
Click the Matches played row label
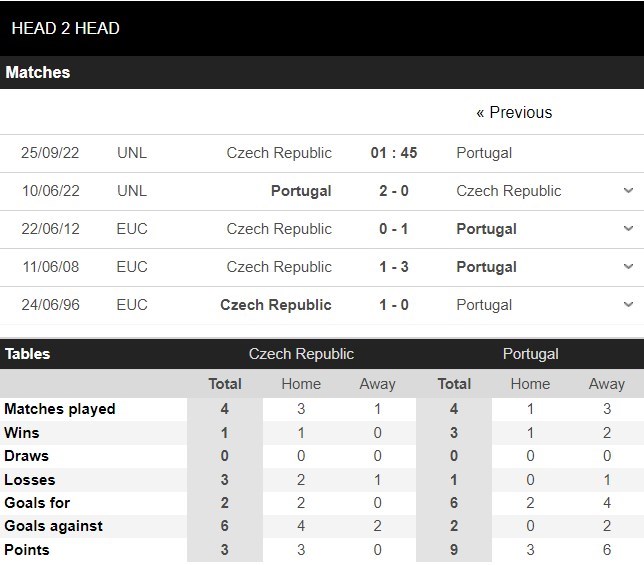click(60, 409)
